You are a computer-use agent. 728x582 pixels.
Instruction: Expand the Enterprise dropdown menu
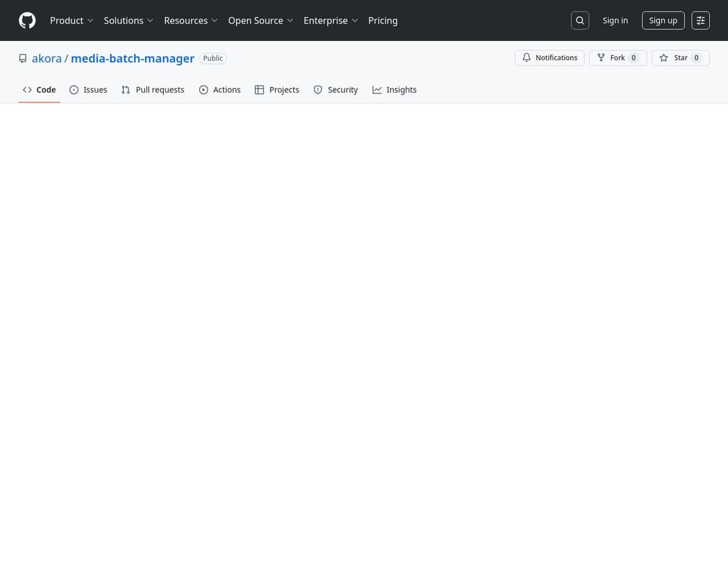pyautogui.click(x=330, y=20)
